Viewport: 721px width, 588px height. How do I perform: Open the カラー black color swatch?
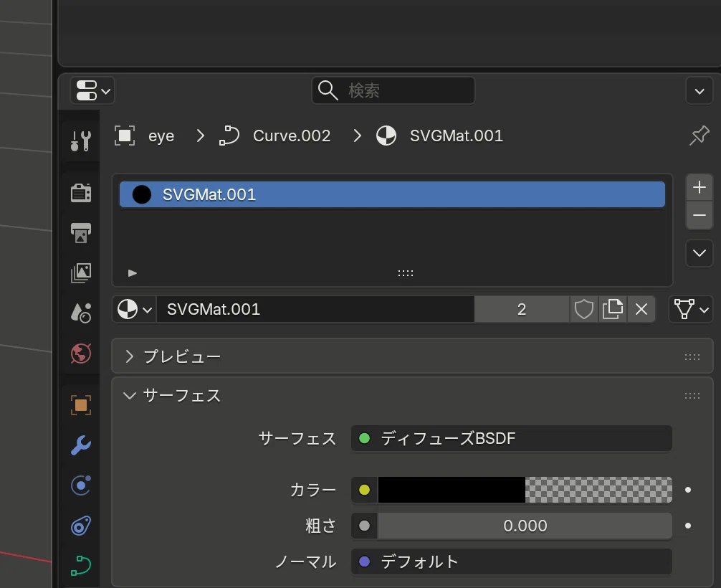(525, 490)
